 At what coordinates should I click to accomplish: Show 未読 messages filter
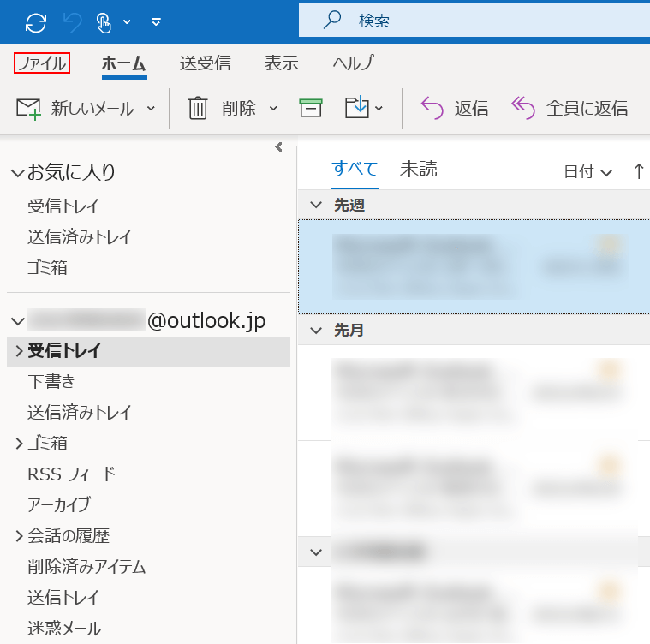418,169
